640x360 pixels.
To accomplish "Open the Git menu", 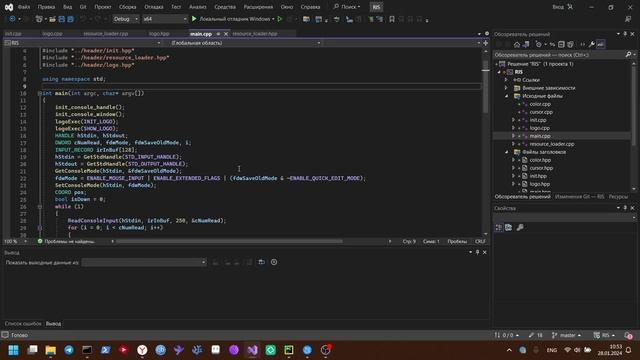I will (x=83, y=7).
